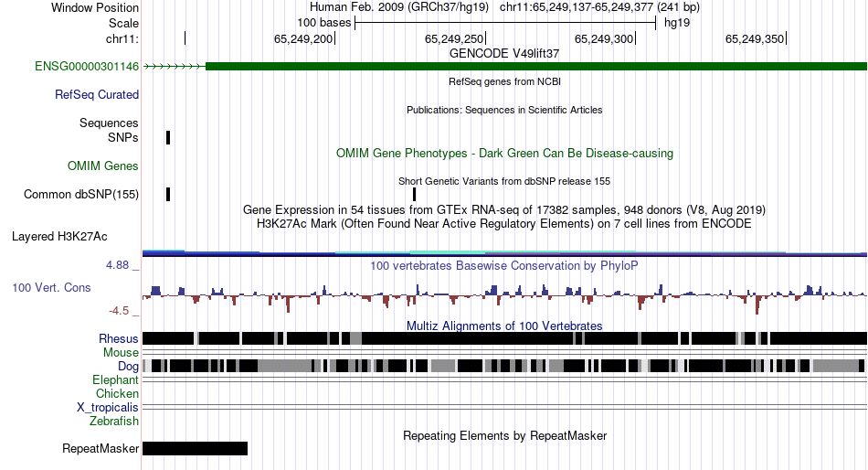
Task: Click the OMIM Genes track label
Action: (x=102, y=166)
